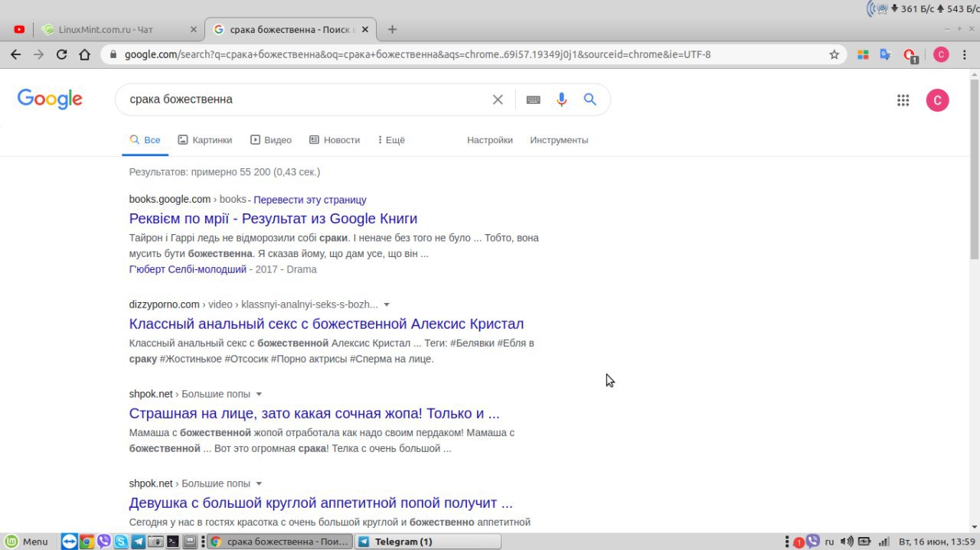Switch to Картинки results

click(x=204, y=140)
